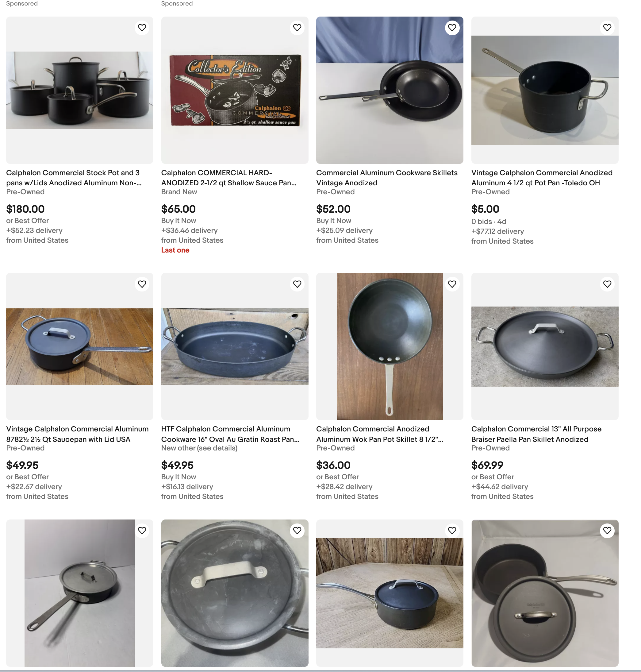641x672 pixels.
Task: Toggle heart on saucepan on wood floor photo
Action: [x=452, y=531]
